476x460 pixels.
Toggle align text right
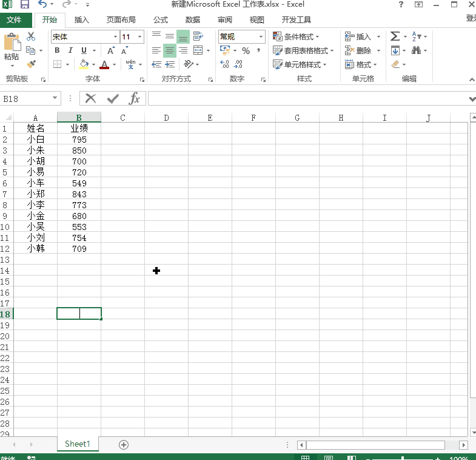[x=183, y=50]
